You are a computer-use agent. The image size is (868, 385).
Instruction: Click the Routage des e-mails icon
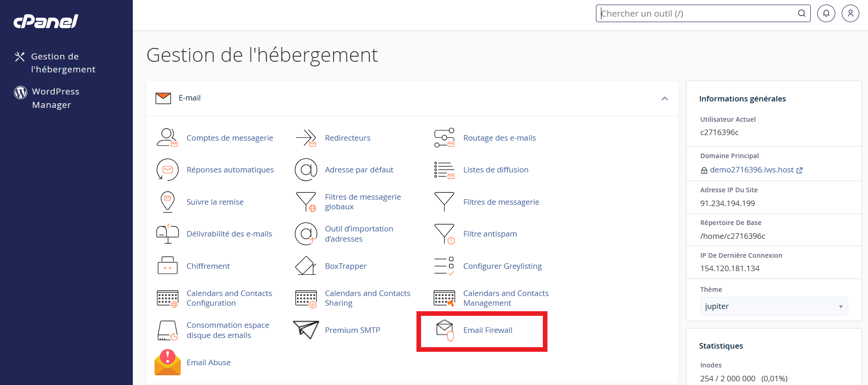(x=444, y=138)
